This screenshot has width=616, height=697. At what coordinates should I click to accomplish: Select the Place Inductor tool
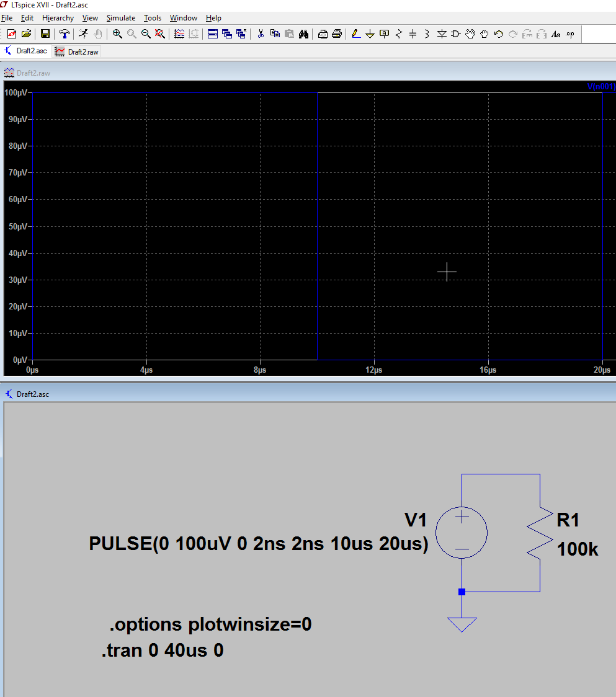tap(427, 33)
